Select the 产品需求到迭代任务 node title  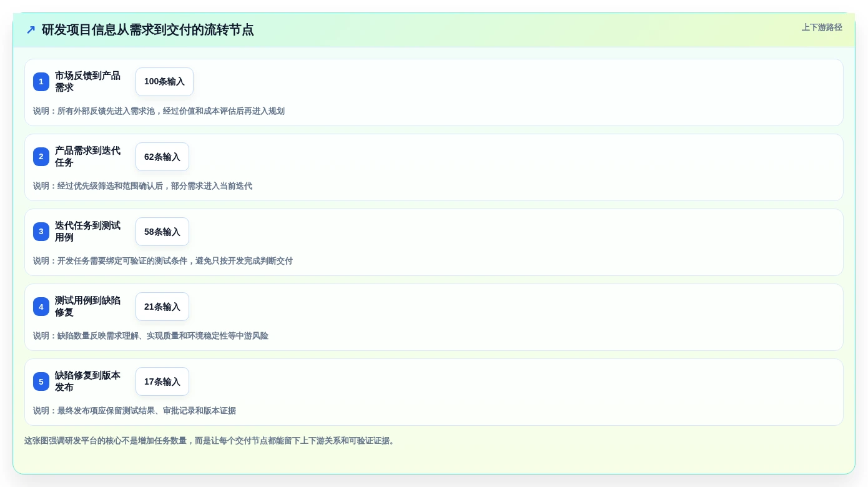(88, 157)
